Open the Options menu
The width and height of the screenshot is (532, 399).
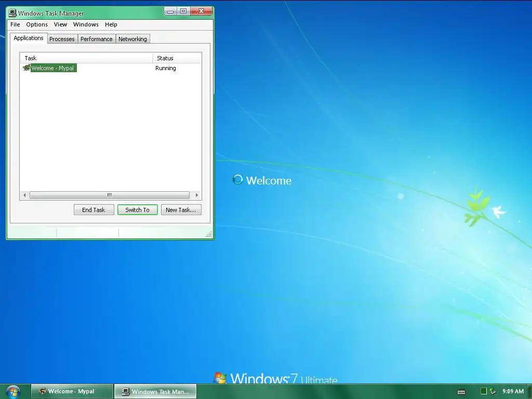[x=37, y=24]
